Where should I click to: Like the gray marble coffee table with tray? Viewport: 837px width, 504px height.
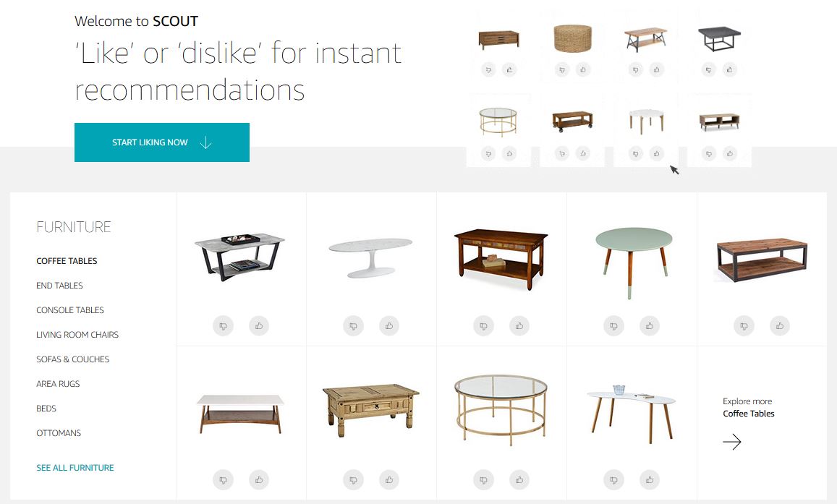(259, 326)
